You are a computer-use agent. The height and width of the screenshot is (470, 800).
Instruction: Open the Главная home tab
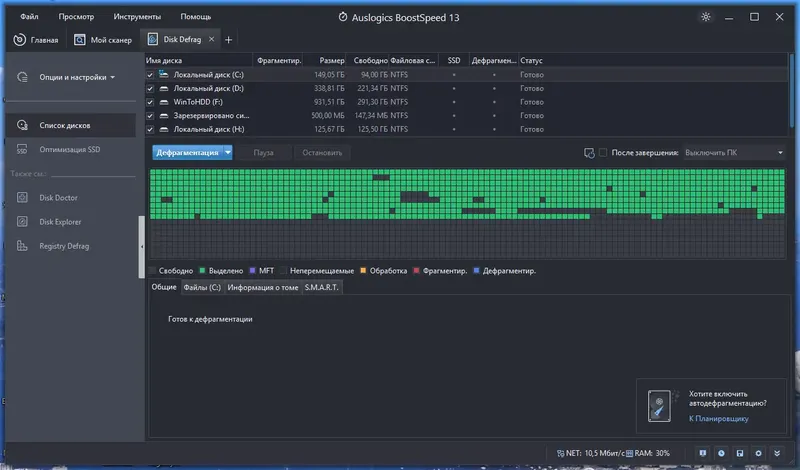36,40
